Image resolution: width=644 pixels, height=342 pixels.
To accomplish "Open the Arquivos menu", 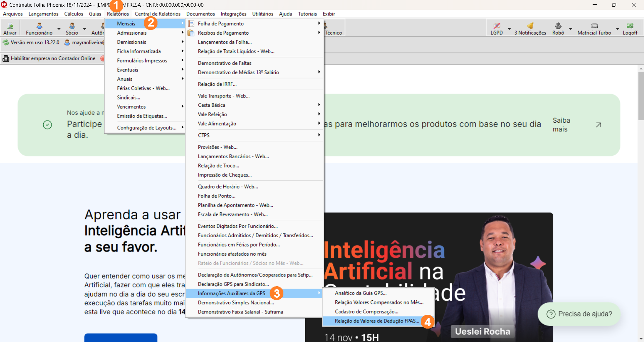I will coord(13,14).
